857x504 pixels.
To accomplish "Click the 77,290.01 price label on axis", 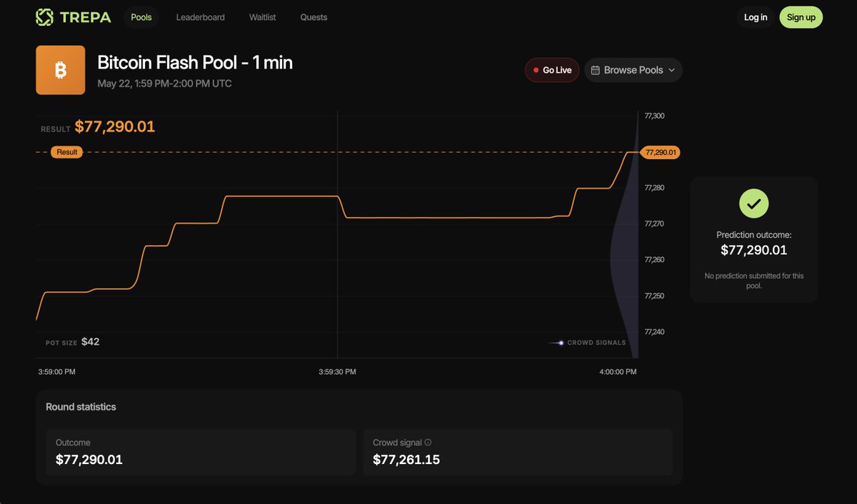I will [661, 152].
